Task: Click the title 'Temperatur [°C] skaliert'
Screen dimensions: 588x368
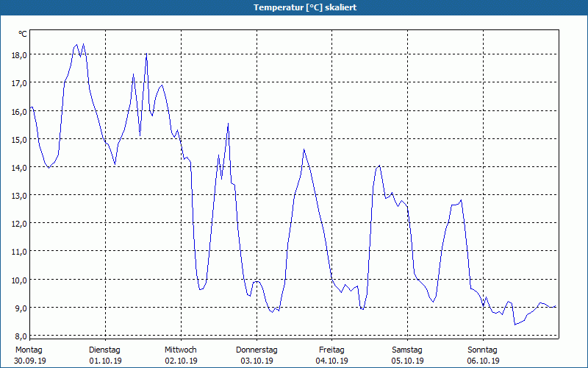Action: 305,7
